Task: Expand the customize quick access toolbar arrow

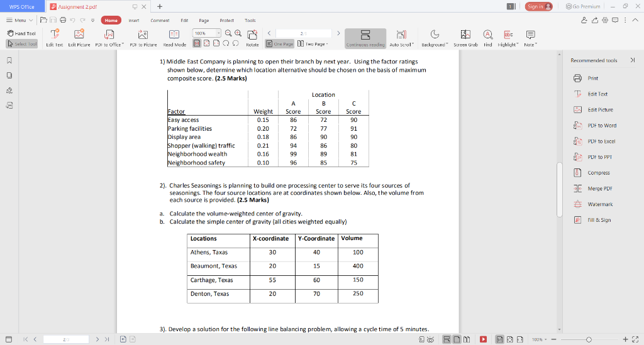Action: tap(93, 20)
